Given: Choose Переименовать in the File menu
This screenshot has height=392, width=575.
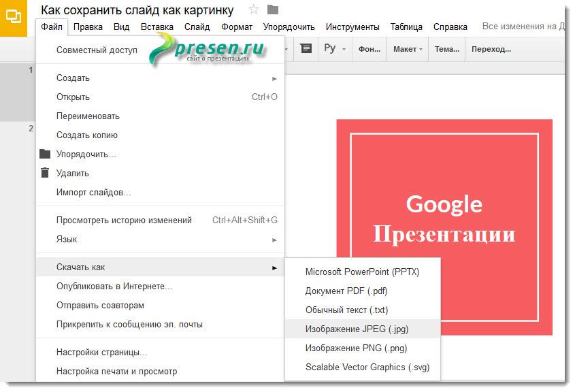Looking at the screenshot, I should tap(161, 116).
